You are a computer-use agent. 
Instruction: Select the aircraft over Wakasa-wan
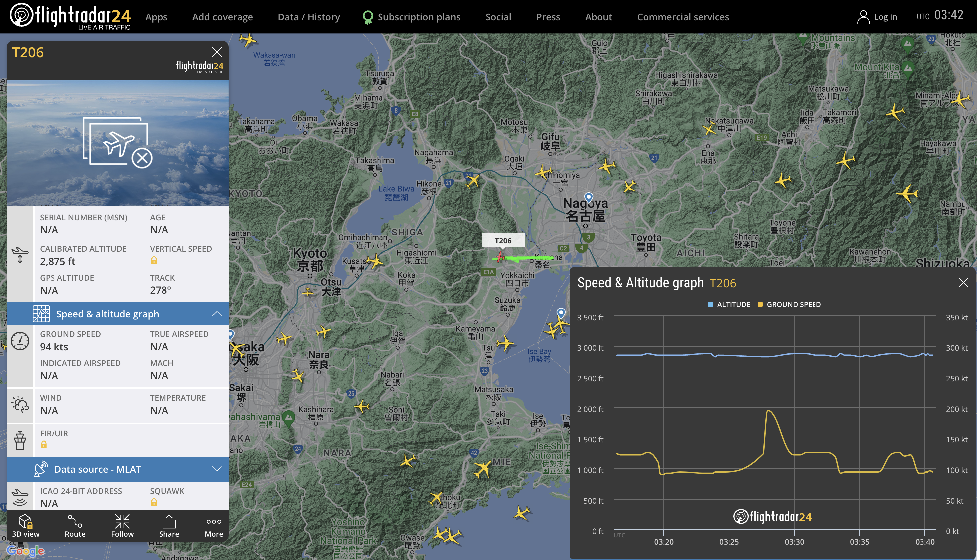coord(247,39)
